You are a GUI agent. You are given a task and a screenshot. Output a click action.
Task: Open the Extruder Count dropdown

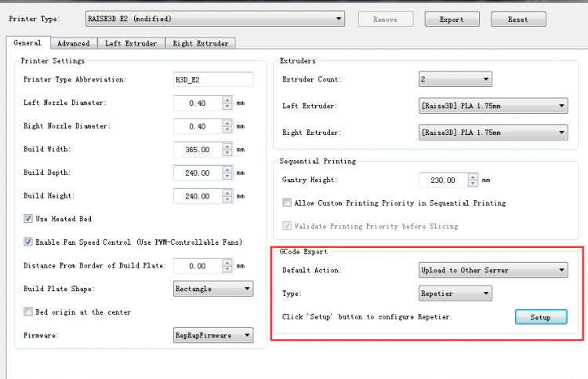pos(456,79)
